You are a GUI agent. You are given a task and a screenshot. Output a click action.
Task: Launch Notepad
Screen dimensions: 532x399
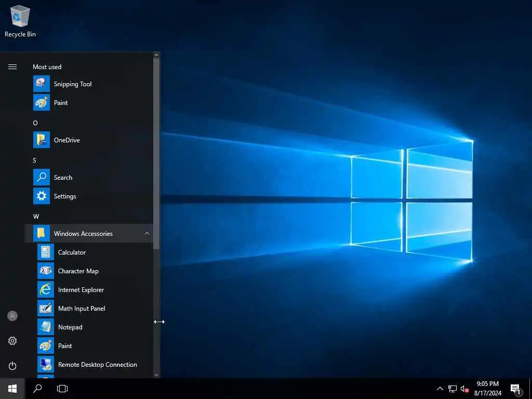pyautogui.click(x=89, y=327)
